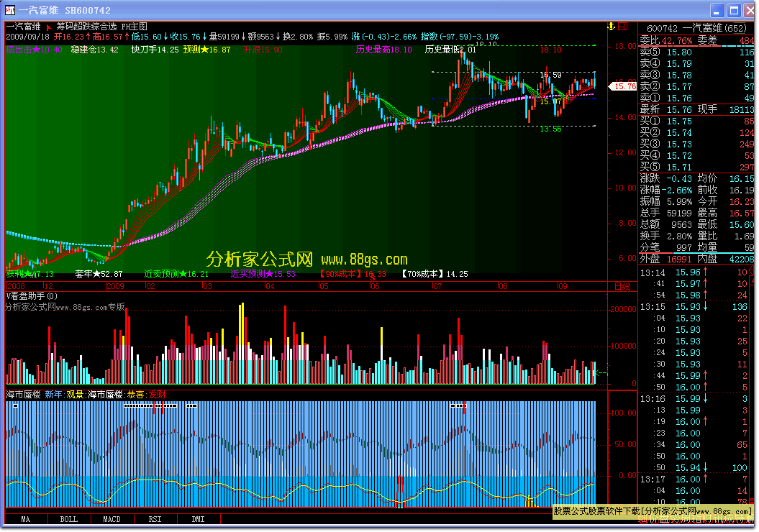Click the 历史最高18.10 label
759x532 pixels.
(x=384, y=50)
